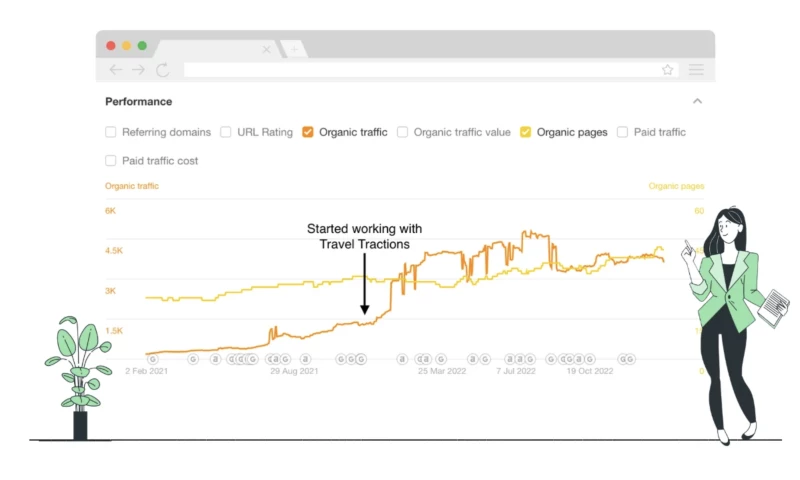Screen dimensions: 800x480
Task: Enable the URL Rating checkbox
Action: click(226, 132)
